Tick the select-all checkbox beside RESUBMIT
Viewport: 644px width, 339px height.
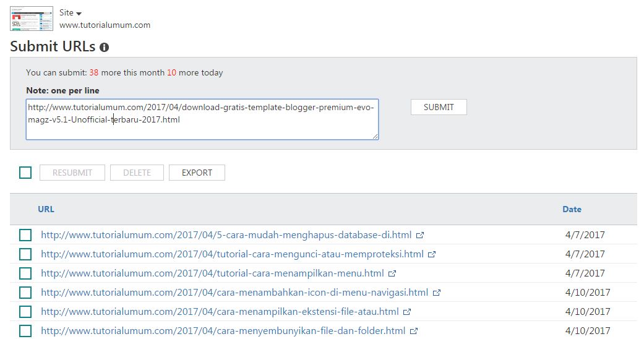[25, 173]
